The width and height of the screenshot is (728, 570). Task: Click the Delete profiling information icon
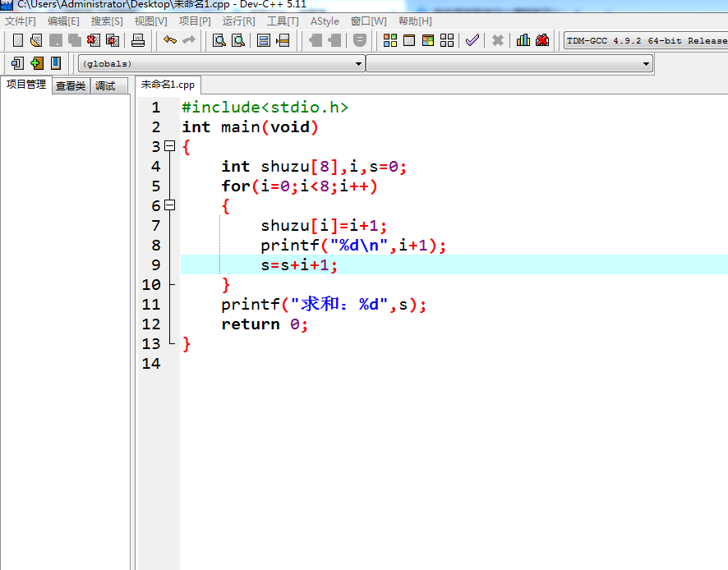[x=541, y=40]
